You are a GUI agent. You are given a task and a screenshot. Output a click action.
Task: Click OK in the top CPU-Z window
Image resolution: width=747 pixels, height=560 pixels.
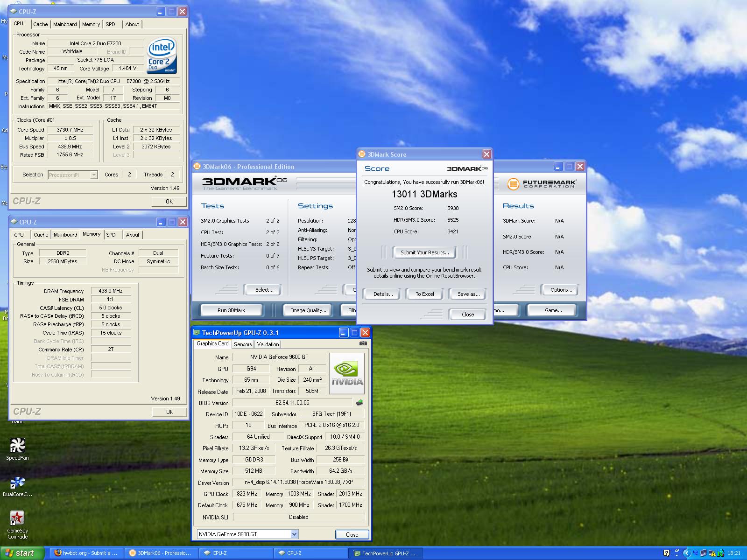click(x=169, y=202)
